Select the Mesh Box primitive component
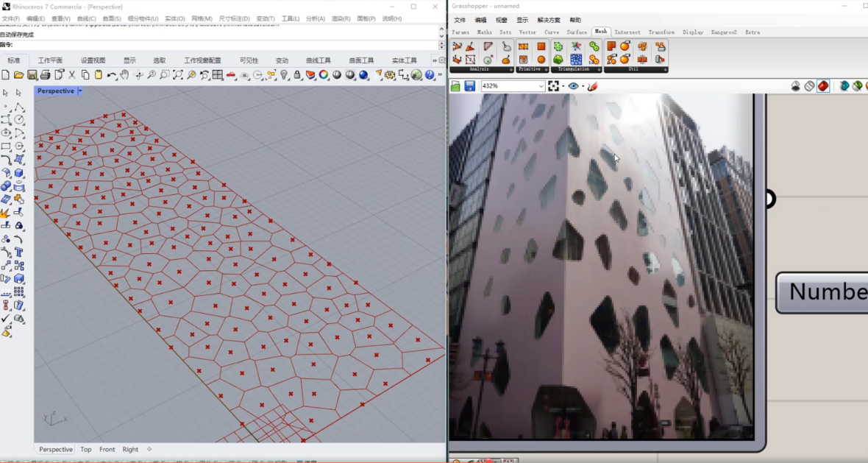The width and height of the screenshot is (868, 463). coord(541,46)
